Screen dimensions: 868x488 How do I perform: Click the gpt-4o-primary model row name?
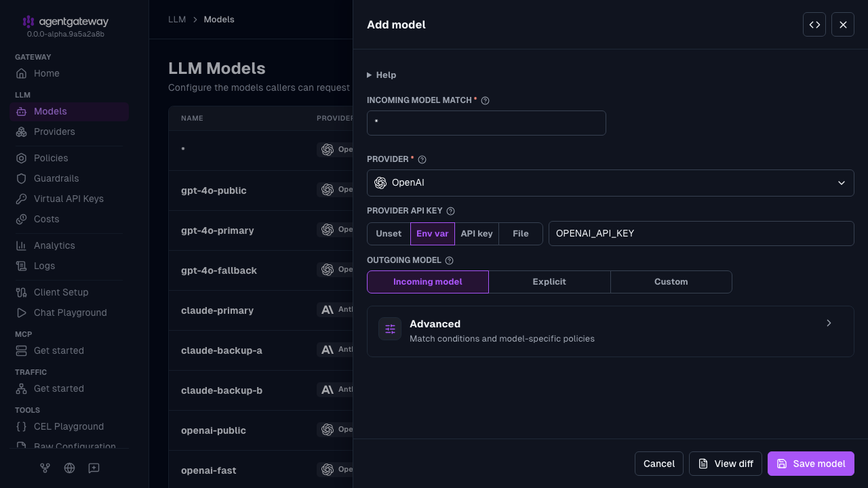[218, 230]
